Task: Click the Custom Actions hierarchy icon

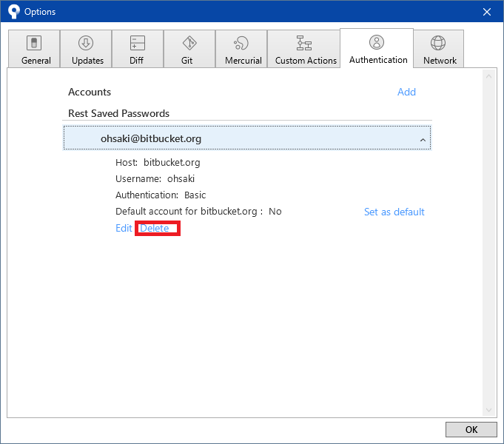Action: [303, 43]
